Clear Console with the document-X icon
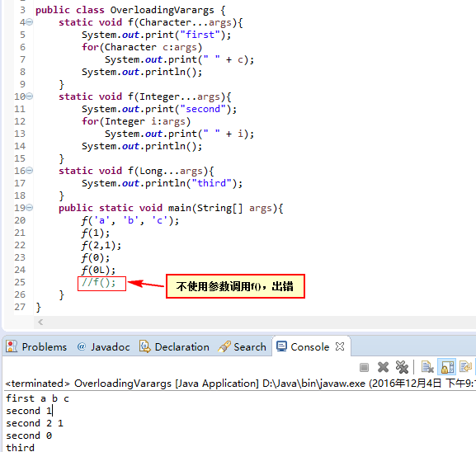476x452 pixels. click(x=427, y=367)
